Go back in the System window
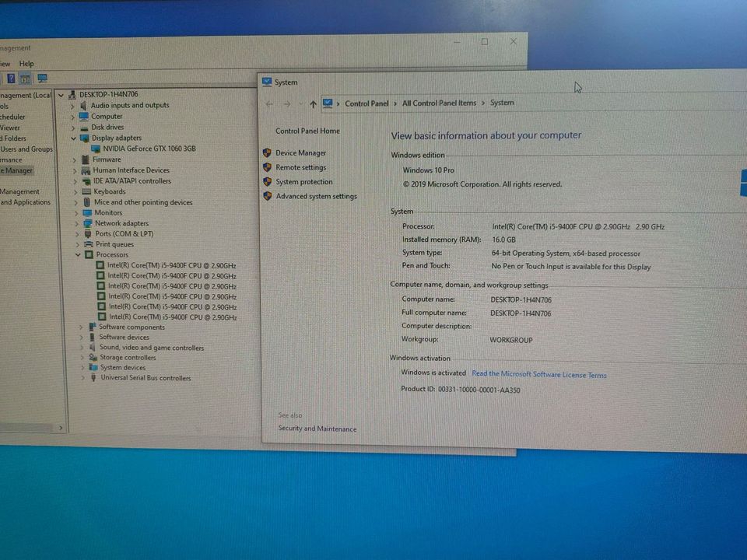 pos(269,103)
